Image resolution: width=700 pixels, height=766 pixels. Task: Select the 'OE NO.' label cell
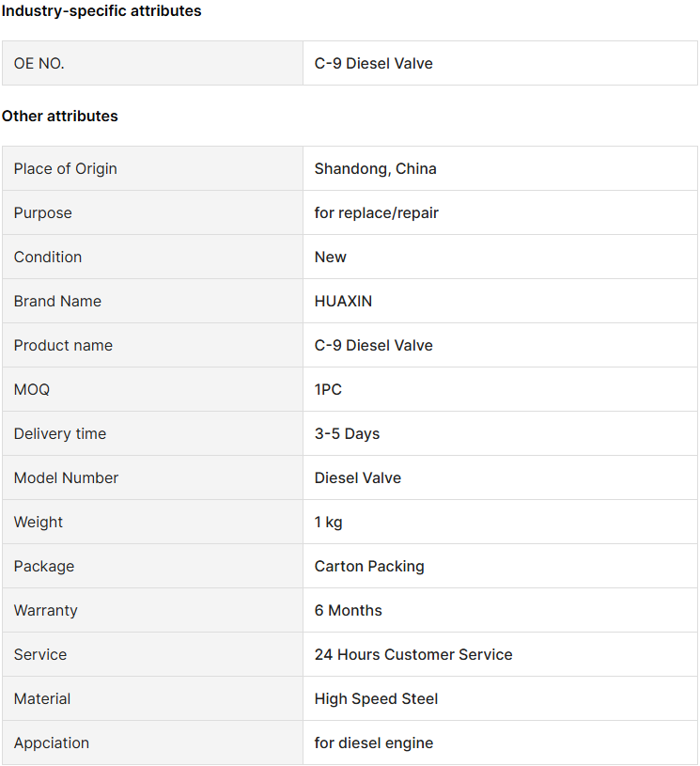coord(152,63)
